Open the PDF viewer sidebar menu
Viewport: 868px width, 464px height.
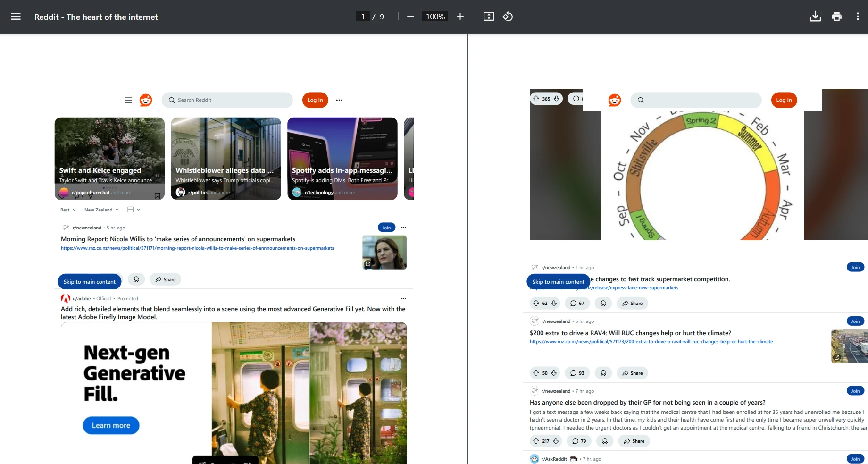(16, 17)
